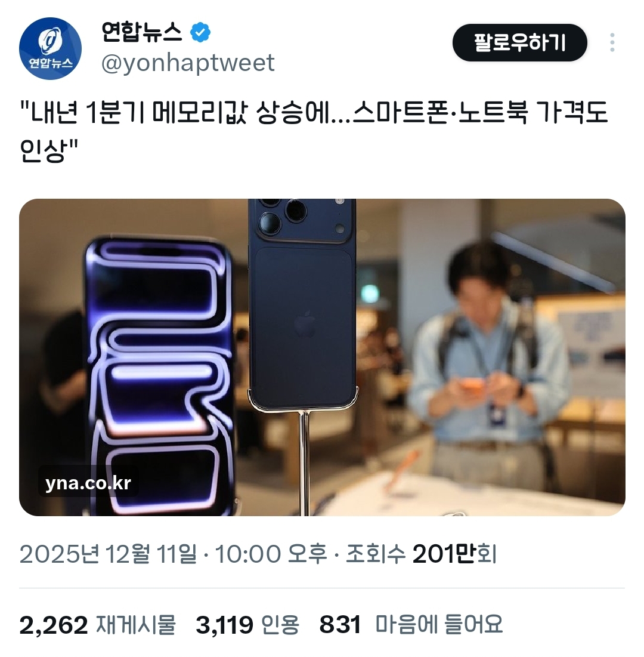Viewport: 644px width, 657px height.
Task: Click the 10:00 오후 time stamp
Action: coord(270,554)
